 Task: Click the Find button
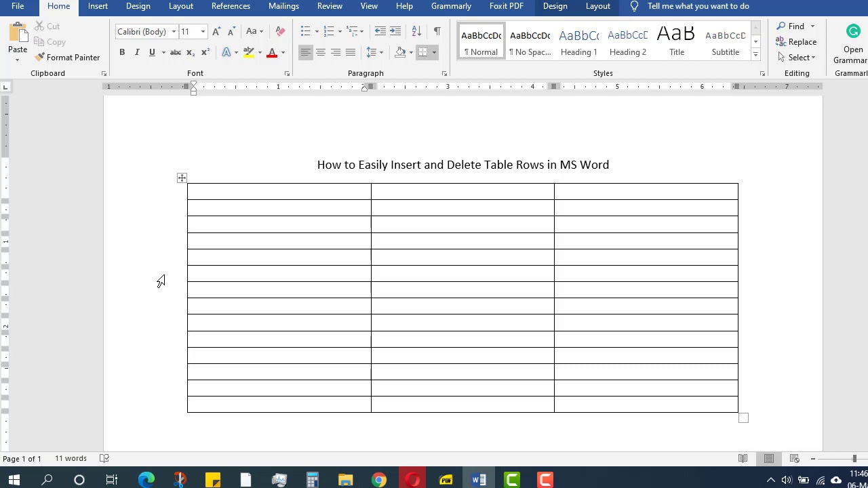(791, 26)
